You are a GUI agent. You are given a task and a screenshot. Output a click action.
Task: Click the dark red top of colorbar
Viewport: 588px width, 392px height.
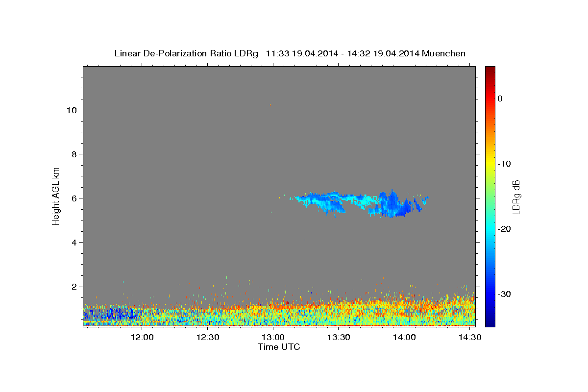[x=490, y=70]
